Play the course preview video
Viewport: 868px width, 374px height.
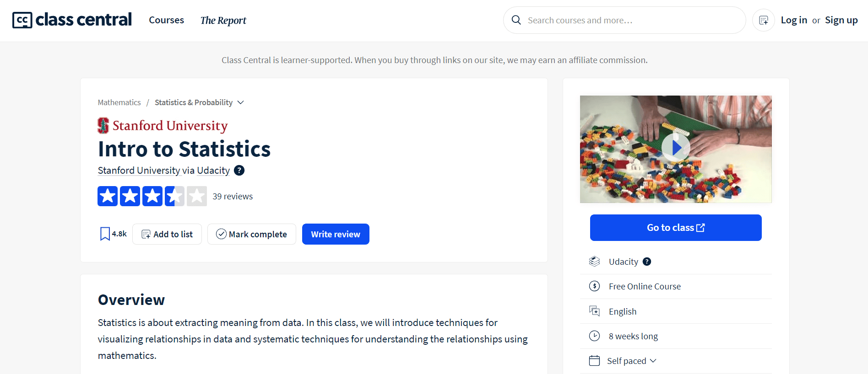676,148
